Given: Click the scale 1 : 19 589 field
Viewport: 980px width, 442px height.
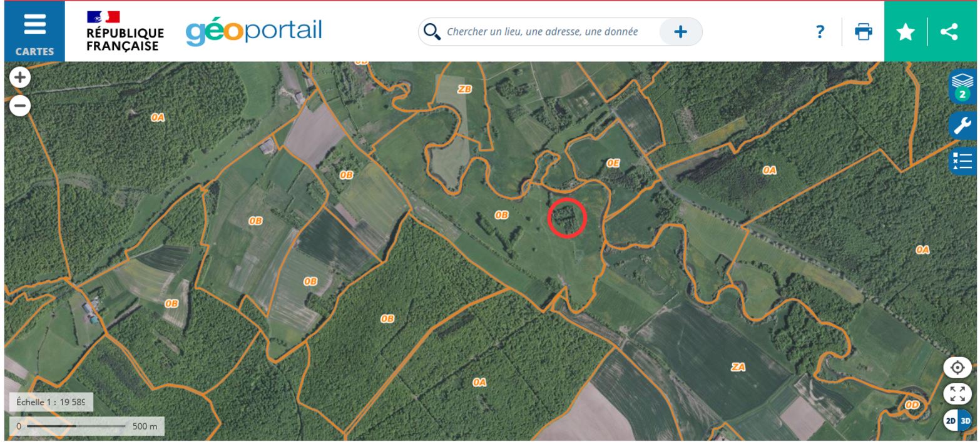Looking at the screenshot, I should pos(51,402).
